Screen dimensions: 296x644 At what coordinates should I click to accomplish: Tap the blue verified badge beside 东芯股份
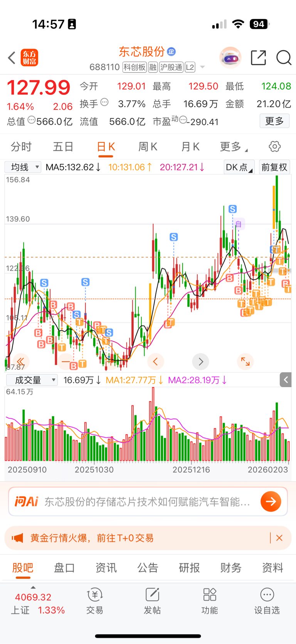click(172, 51)
